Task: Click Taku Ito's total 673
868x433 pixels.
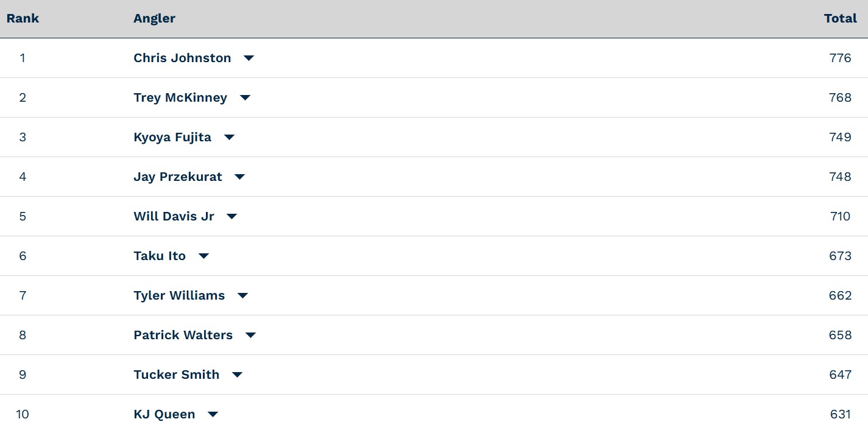Action: [x=840, y=256]
